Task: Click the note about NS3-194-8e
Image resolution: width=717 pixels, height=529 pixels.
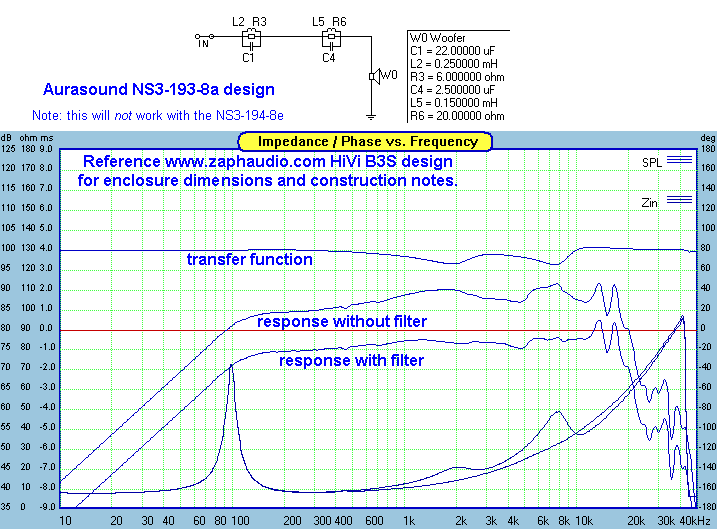Action: pos(158,115)
